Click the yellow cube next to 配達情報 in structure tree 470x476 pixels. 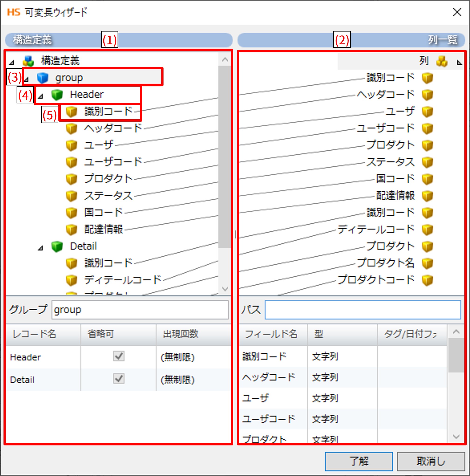coord(71,229)
